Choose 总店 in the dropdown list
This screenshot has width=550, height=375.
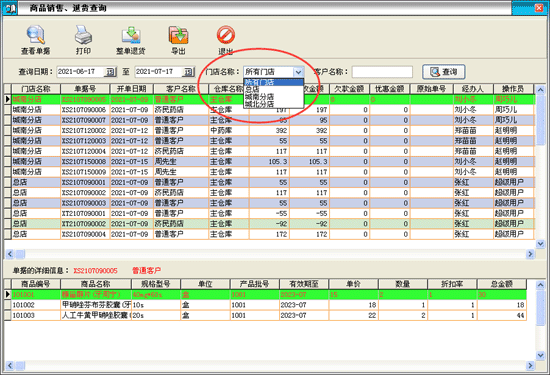tap(274, 89)
